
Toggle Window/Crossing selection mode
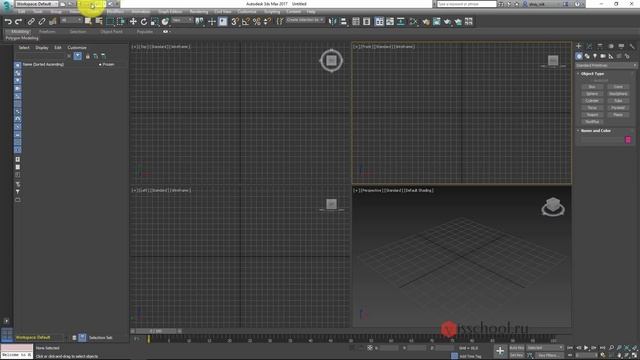coord(121,22)
